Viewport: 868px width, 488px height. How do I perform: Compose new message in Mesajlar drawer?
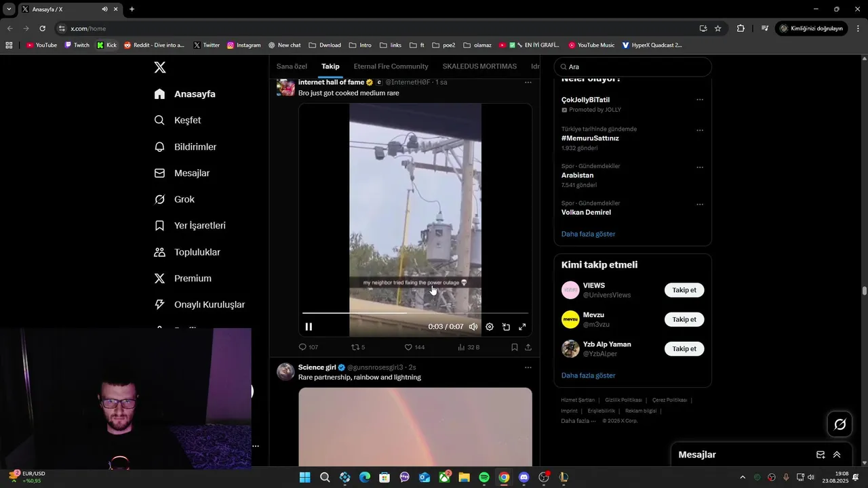pyautogui.click(x=821, y=455)
